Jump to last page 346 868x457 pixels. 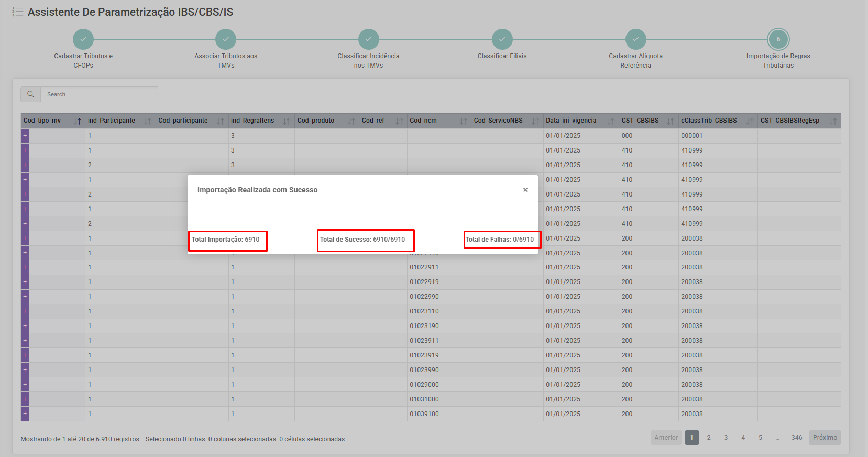797,438
